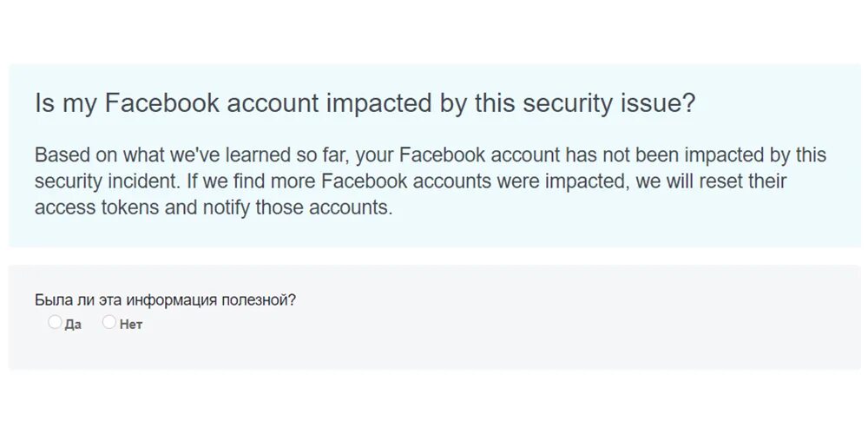Screen dimensions: 868x434
Task: Click the word "notify" in the last line
Action: [x=222, y=209]
